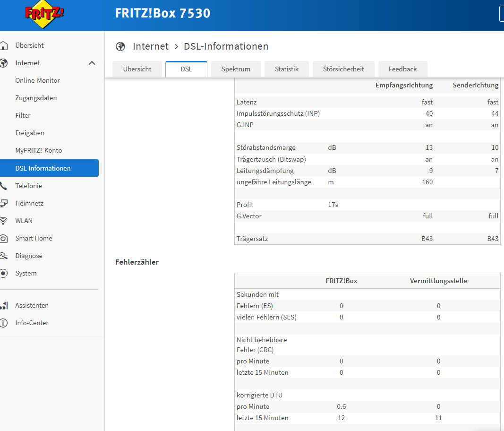Image resolution: width=504 pixels, height=431 pixels.
Task: Click the Störabstandsmarge row label
Action: pos(266,147)
